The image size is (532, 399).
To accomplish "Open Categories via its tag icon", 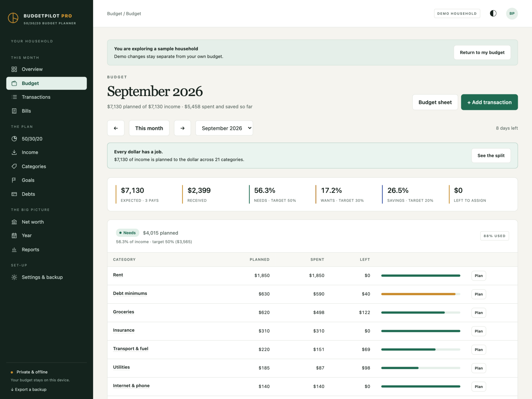I will pyautogui.click(x=14, y=166).
